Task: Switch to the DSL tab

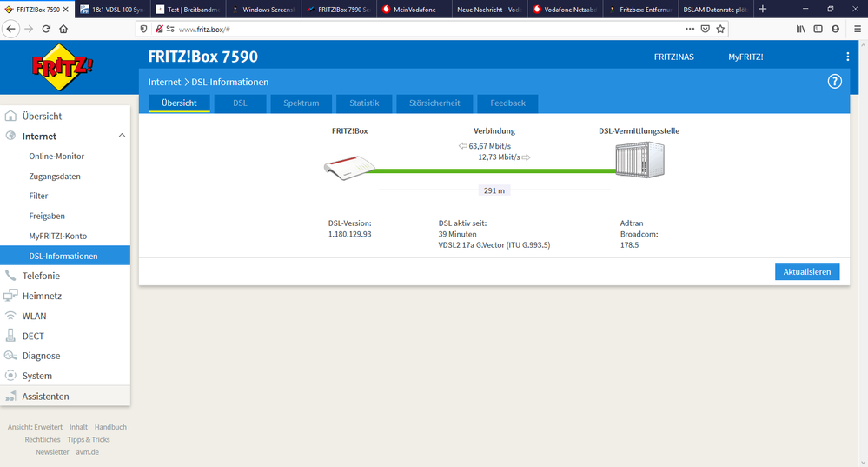Action: [241, 103]
